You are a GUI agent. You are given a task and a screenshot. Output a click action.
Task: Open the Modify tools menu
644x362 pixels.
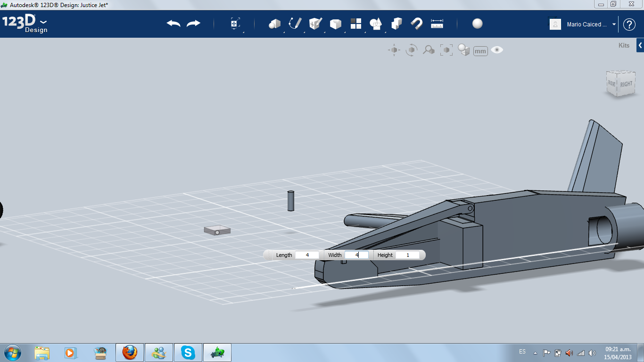click(336, 24)
